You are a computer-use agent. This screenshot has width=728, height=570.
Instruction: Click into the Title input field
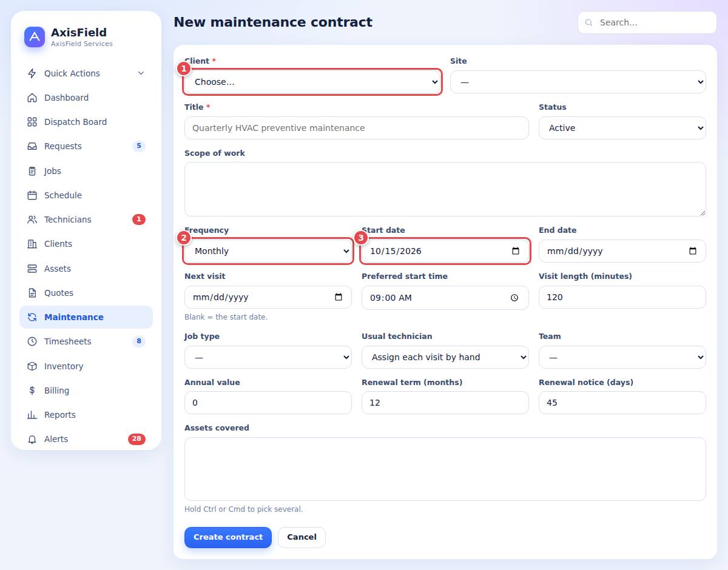click(x=357, y=128)
